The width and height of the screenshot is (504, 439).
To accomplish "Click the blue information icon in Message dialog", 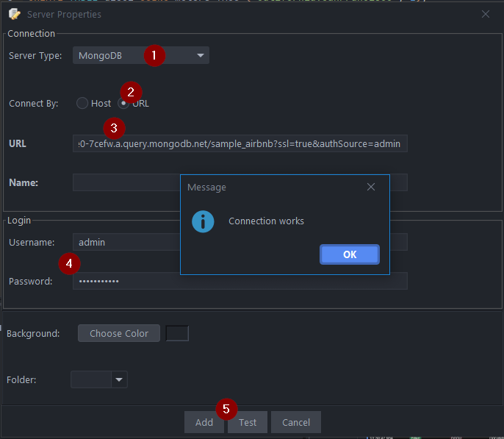I will (x=203, y=221).
